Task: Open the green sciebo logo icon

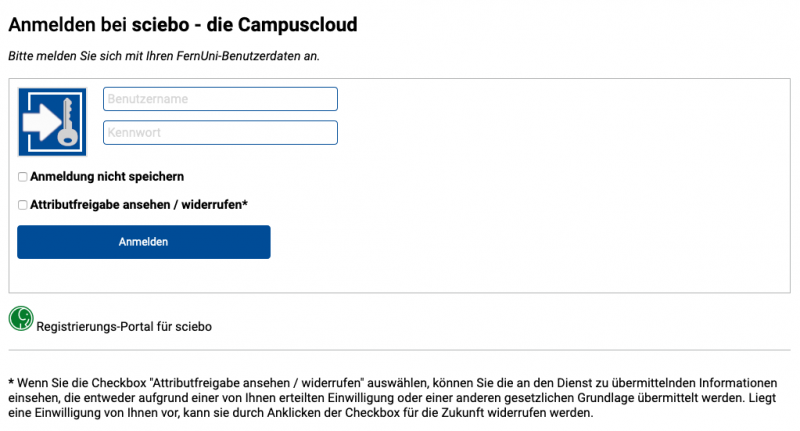Action: coord(21,318)
